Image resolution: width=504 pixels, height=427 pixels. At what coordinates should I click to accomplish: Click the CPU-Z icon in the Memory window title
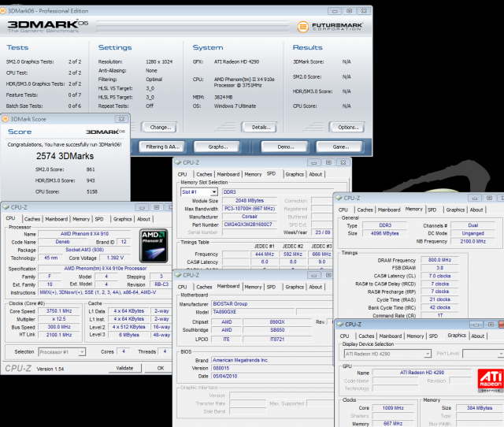point(339,198)
